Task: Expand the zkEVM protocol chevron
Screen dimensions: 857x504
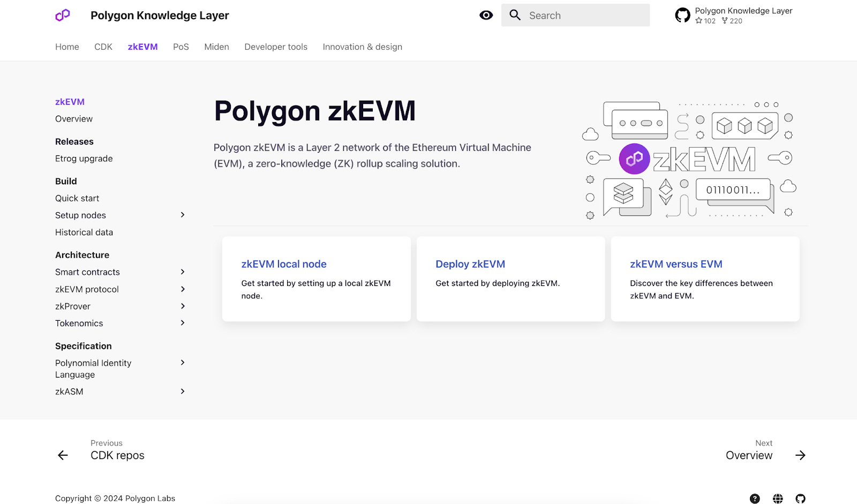Action: (x=183, y=289)
